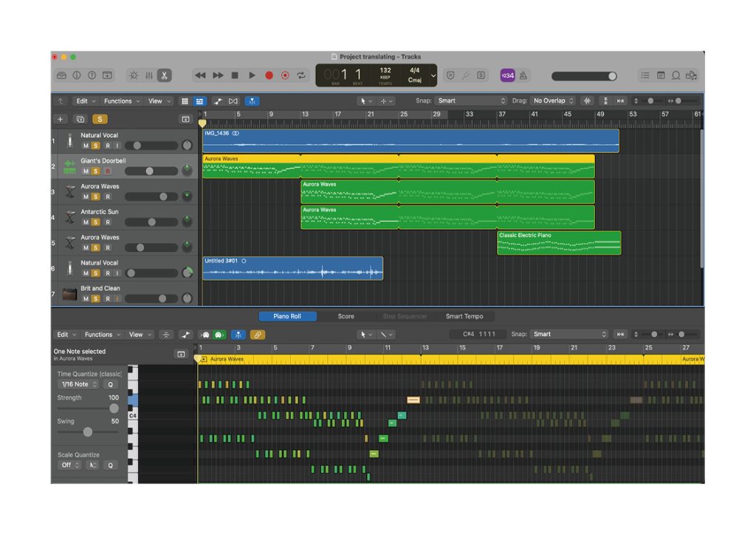The image size is (756, 535).
Task: Open Tracks area View menu
Action: pos(159,100)
